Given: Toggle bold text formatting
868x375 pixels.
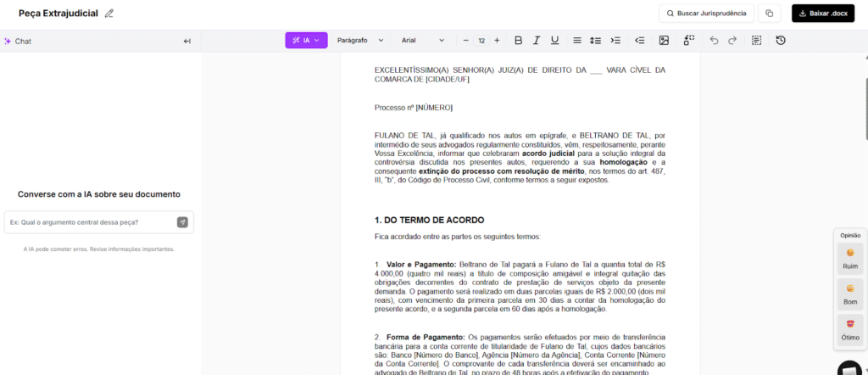Looking at the screenshot, I should click(x=518, y=41).
